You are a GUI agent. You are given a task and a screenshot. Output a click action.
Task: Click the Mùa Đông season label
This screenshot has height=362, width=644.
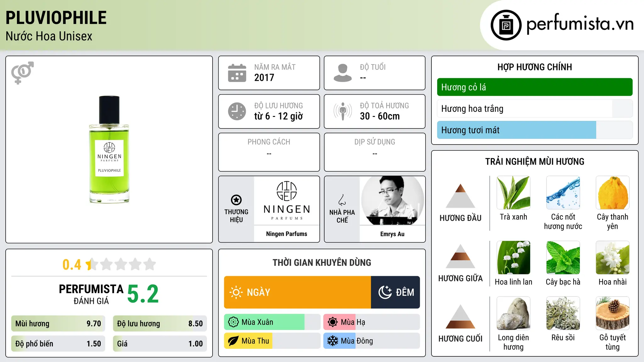357,341
